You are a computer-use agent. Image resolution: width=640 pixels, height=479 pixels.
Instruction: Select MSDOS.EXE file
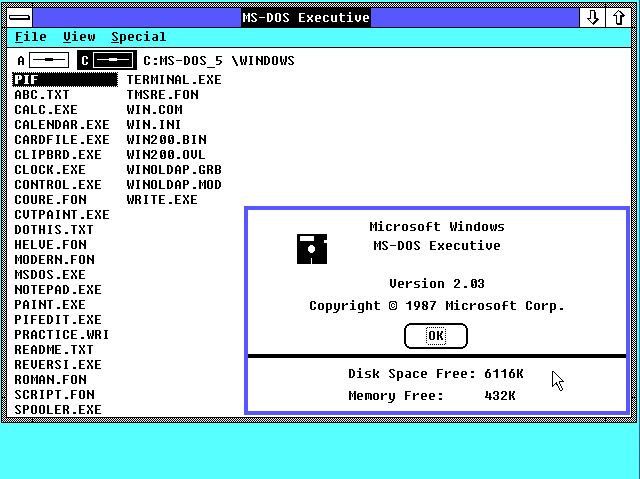coord(50,275)
